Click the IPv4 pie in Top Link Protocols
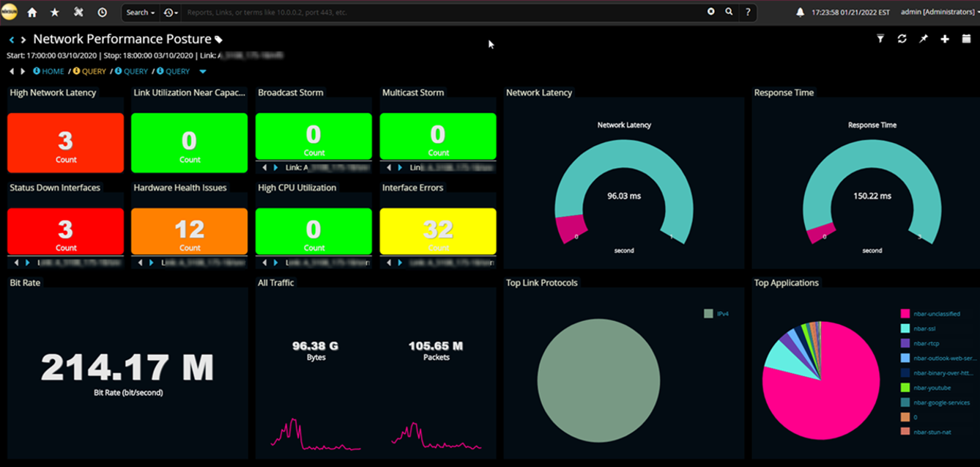 (598, 380)
